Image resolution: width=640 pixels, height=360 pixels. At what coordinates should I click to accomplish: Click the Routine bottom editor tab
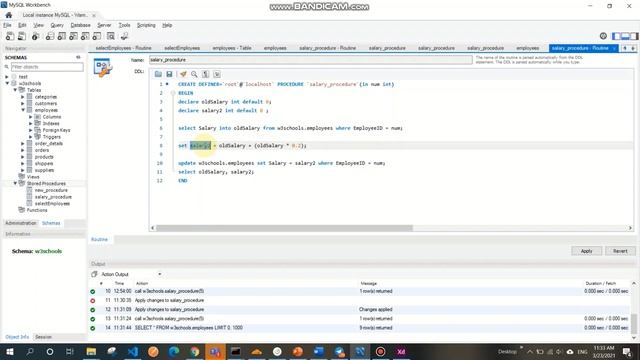coord(99,239)
